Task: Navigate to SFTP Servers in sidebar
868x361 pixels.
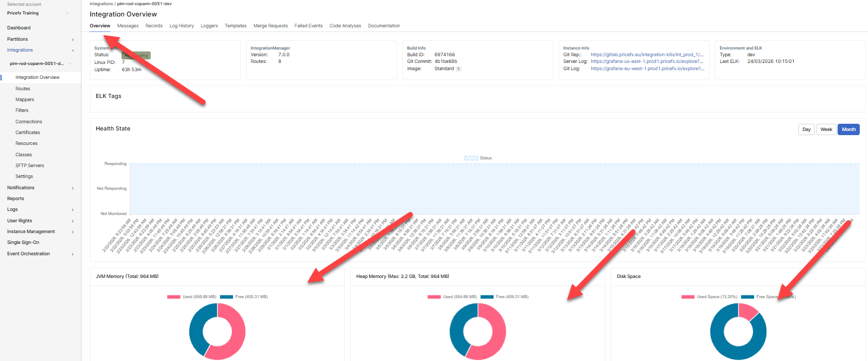Action: [x=30, y=166]
